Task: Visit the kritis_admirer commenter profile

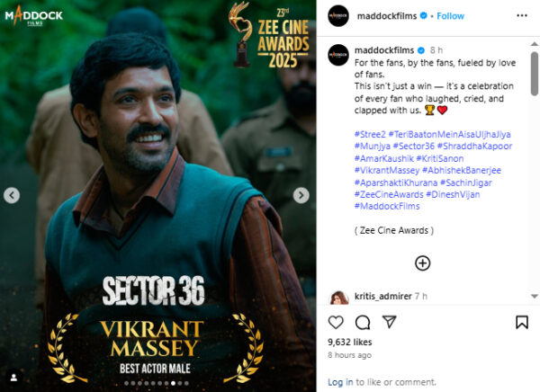Action: [x=383, y=296]
